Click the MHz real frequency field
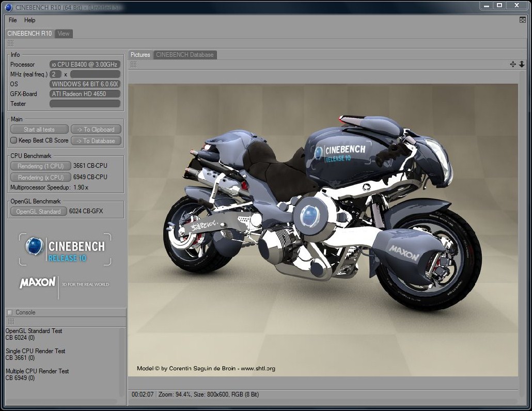The image size is (532, 411). point(96,74)
